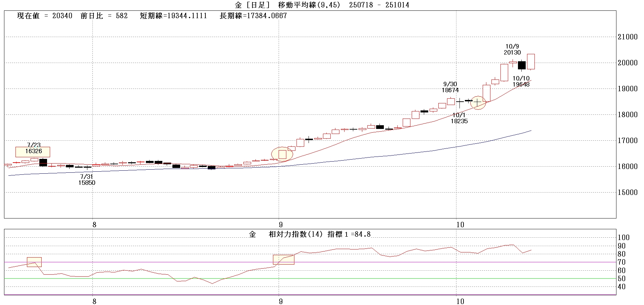
Task: Select the latest white candle at far right
Action: click(531, 62)
